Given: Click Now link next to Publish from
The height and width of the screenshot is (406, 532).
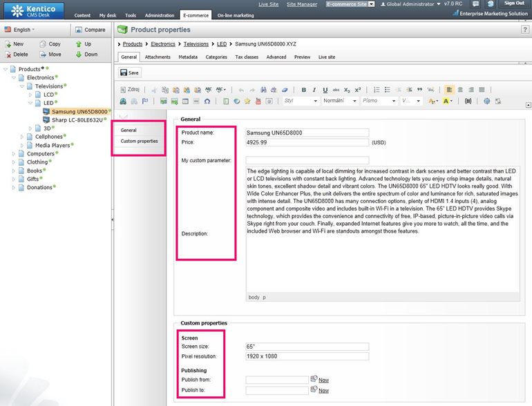Looking at the screenshot, I should 323,380.
